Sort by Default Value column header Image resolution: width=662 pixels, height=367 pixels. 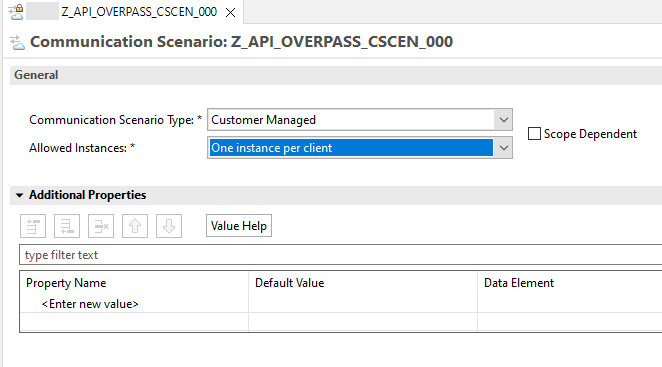[x=363, y=283]
